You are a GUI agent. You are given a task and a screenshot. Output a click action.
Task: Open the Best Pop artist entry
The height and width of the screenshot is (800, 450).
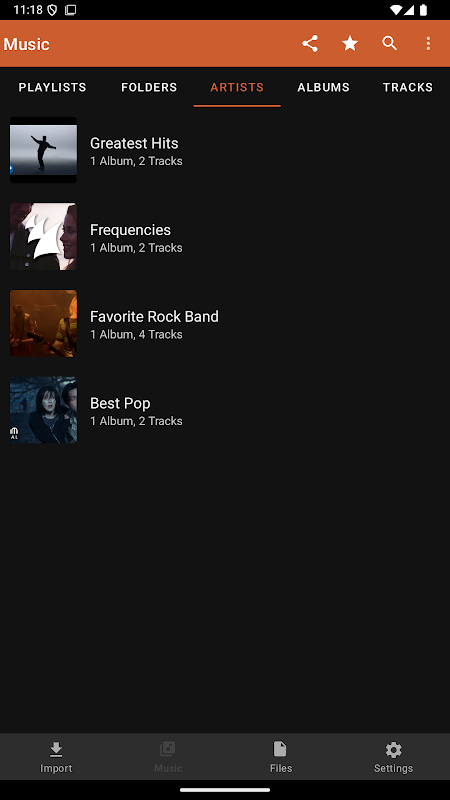[x=225, y=410]
